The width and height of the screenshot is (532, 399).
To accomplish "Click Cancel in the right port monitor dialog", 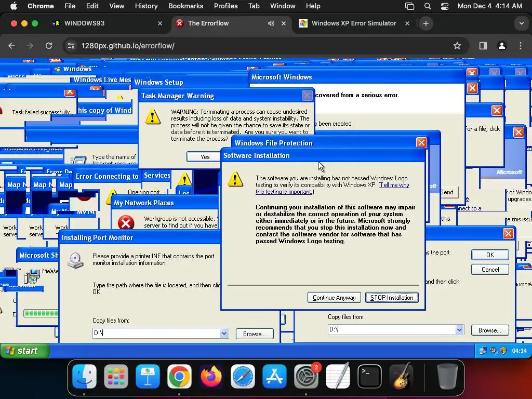I will pyautogui.click(x=490, y=270).
